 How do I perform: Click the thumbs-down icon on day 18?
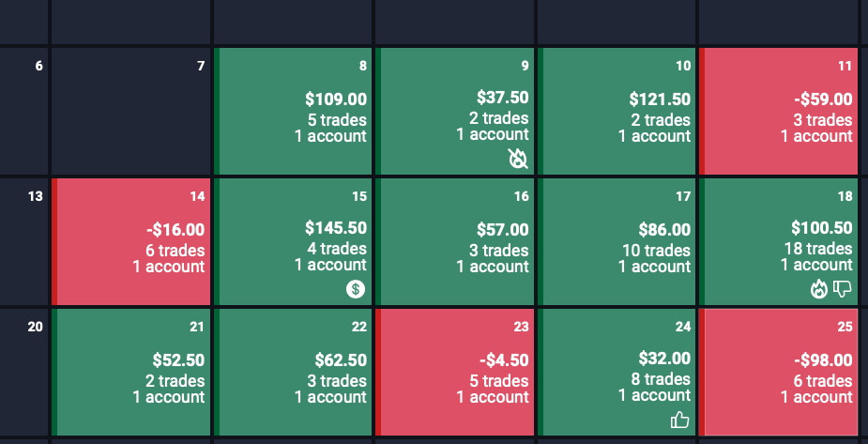pyautogui.click(x=841, y=289)
